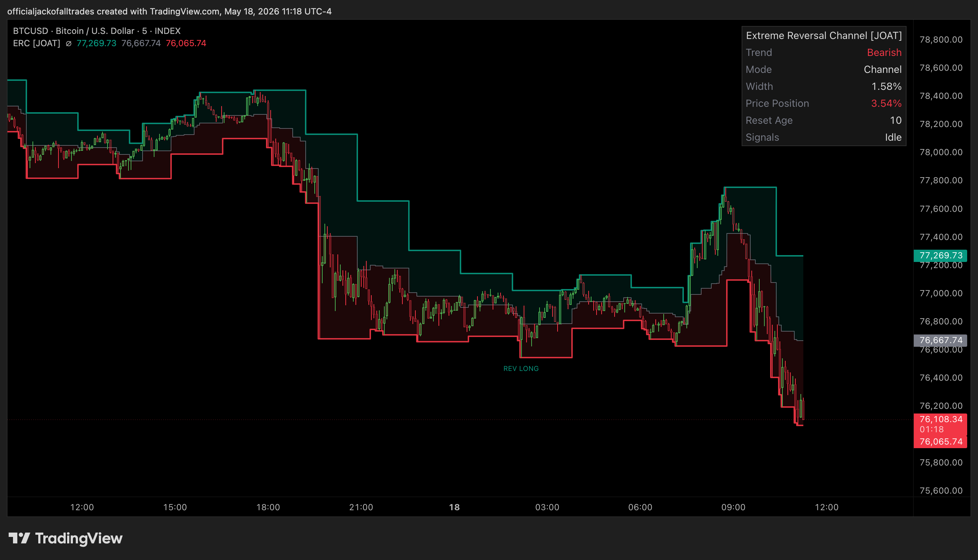Click the 76,400.00 price scale label
The height and width of the screenshot is (560, 978).
[941, 378]
